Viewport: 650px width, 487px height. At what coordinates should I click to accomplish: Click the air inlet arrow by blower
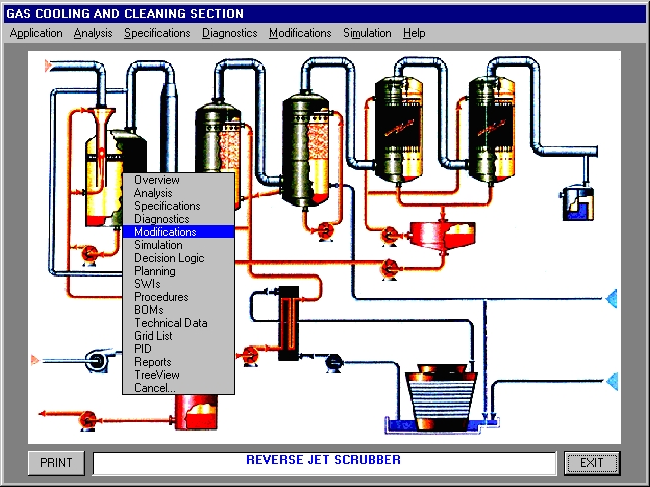coord(36,360)
